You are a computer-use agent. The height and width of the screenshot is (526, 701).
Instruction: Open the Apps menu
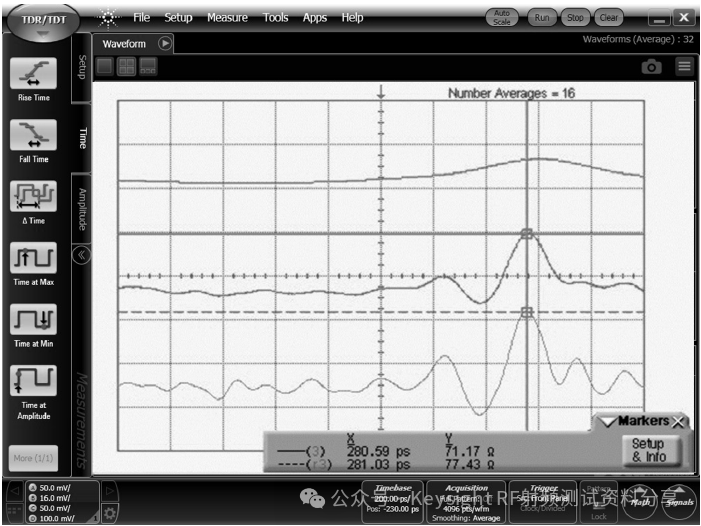314,17
